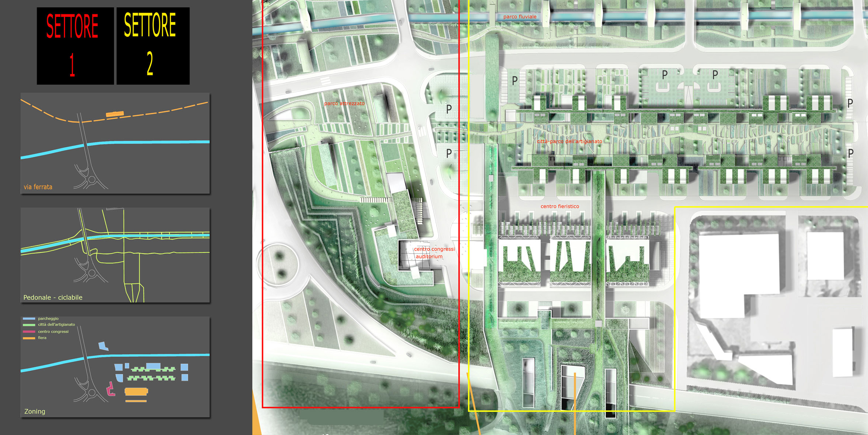The width and height of the screenshot is (868, 435).
Task: Click the centro fieristico label
Action: point(560,206)
